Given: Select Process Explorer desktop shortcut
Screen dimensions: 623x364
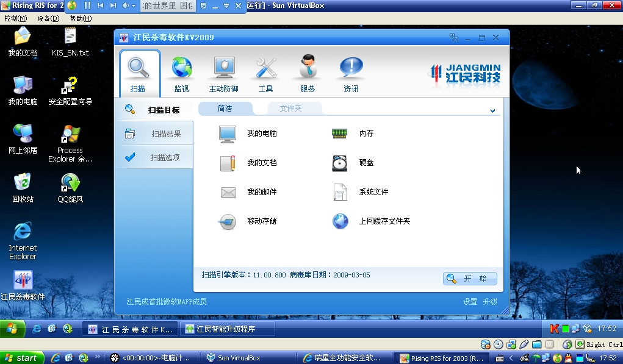Looking at the screenshot, I should 70,144.
